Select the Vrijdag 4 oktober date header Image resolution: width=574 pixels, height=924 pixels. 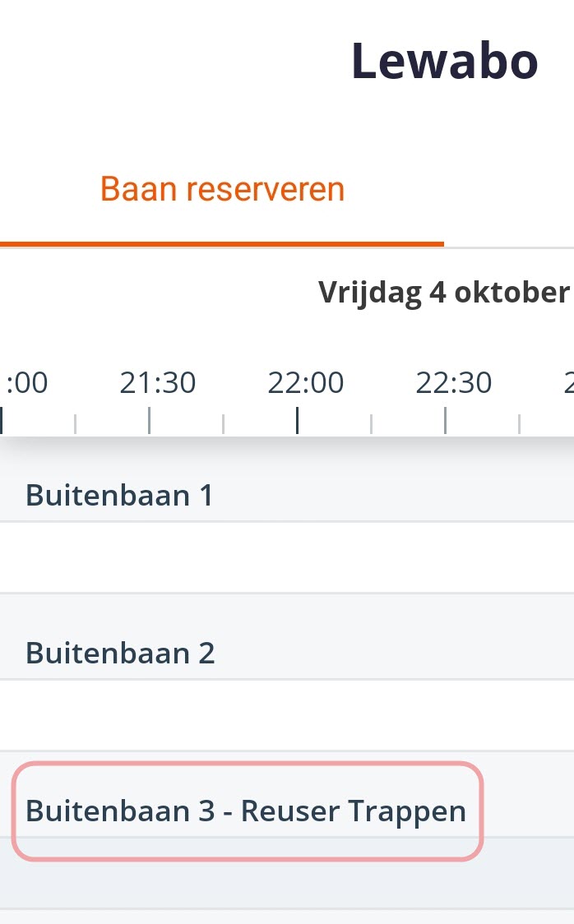pyautogui.click(x=444, y=292)
